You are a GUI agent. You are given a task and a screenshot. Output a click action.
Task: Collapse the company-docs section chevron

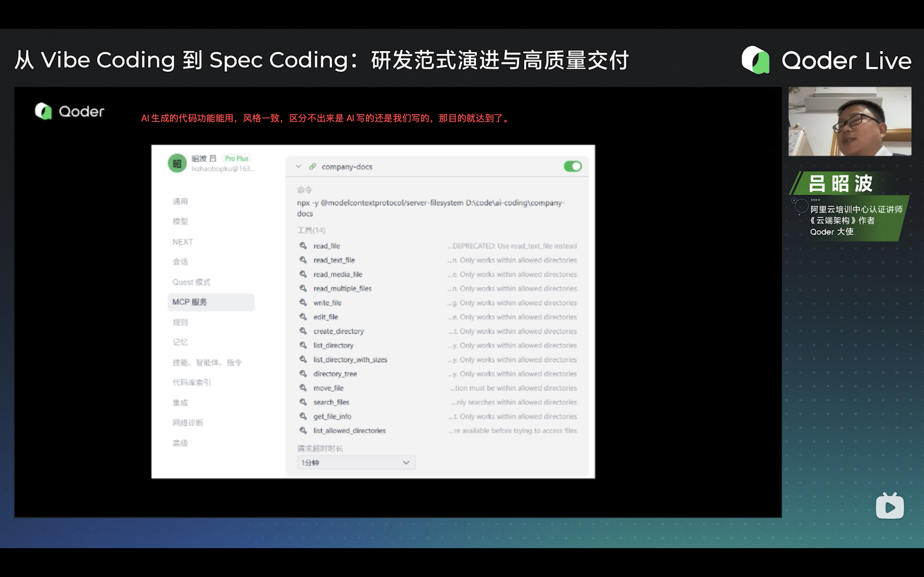pyautogui.click(x=299, y=166)
